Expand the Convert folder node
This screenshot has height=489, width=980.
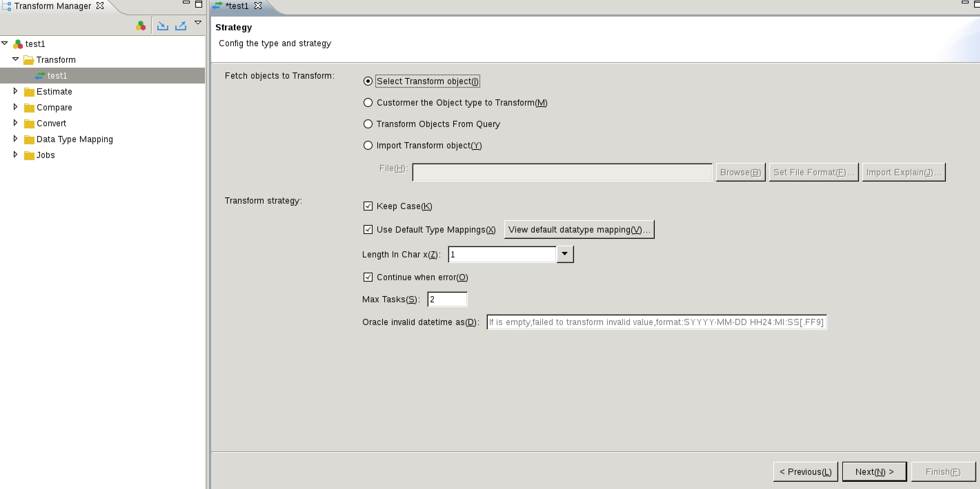coord(16,123)
